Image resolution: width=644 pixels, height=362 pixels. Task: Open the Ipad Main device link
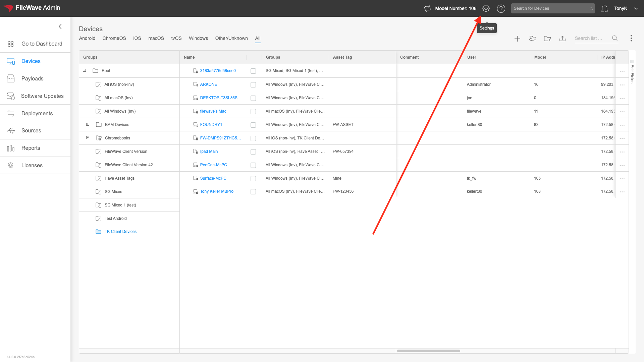(x=209, y=152)
